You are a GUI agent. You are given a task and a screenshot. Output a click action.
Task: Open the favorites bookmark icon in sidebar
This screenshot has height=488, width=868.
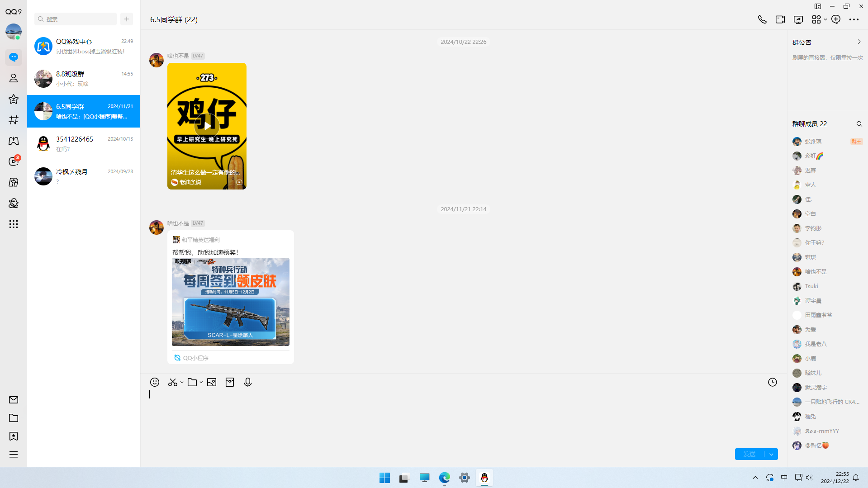point(14,436)
